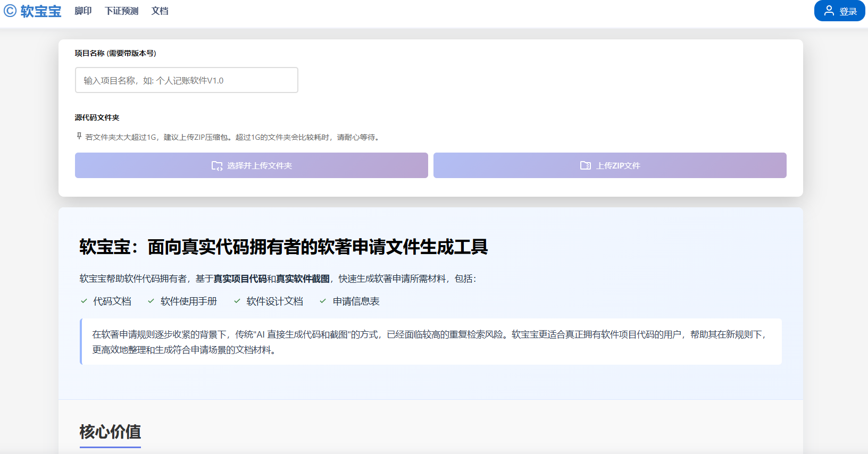Click the heading 软宝宝：面向真实代码拥有者的软著申请文件生成工具

(x=284, y=247)
